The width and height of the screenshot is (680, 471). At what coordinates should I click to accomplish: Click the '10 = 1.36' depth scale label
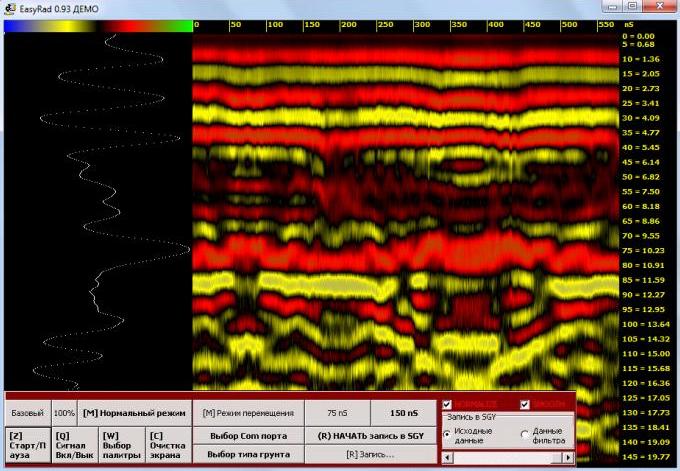pos(641,59)
